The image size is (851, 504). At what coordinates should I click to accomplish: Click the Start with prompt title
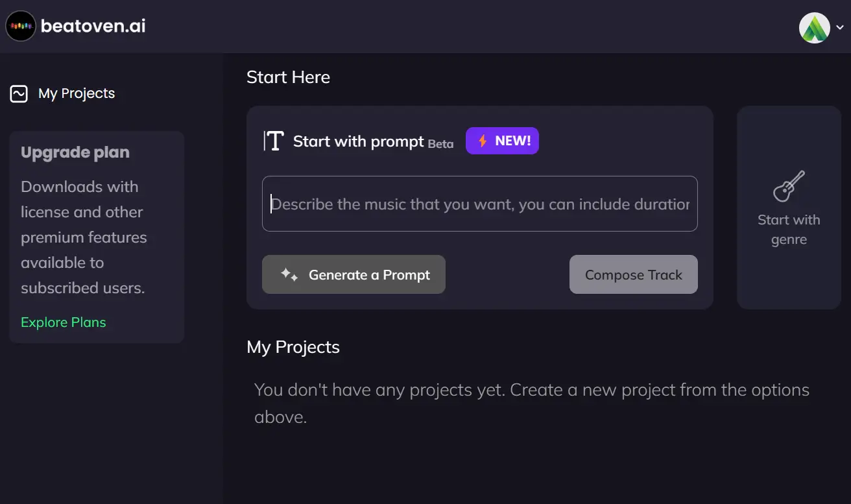358,141
